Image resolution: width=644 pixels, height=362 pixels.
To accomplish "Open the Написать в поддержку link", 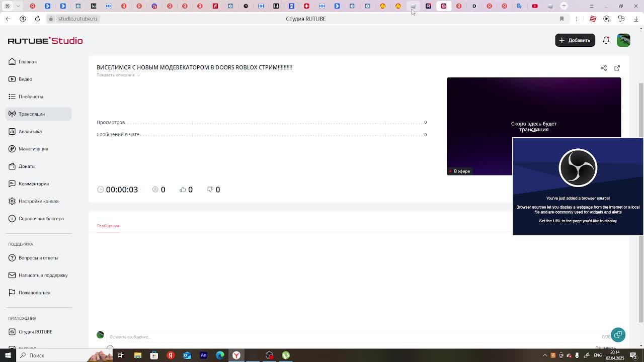I will [x=43, y=276].
